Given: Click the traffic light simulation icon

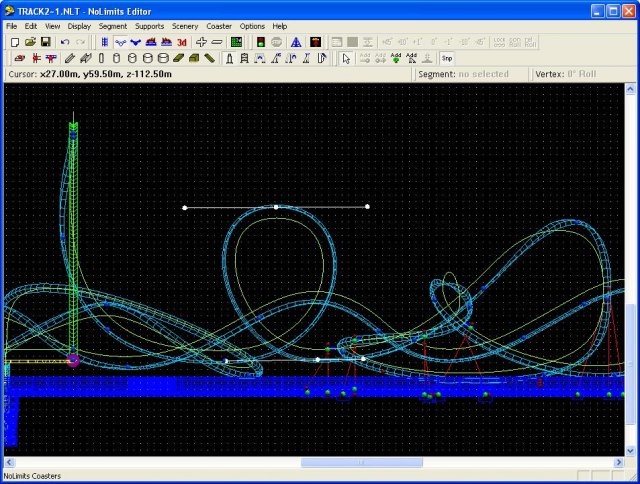Looking at the screenshot, I should pos(260,42).
